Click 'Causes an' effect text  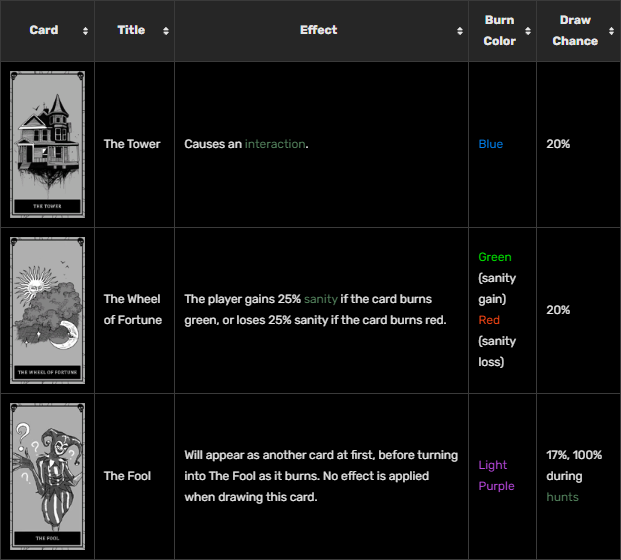click(x=213, y=144)
